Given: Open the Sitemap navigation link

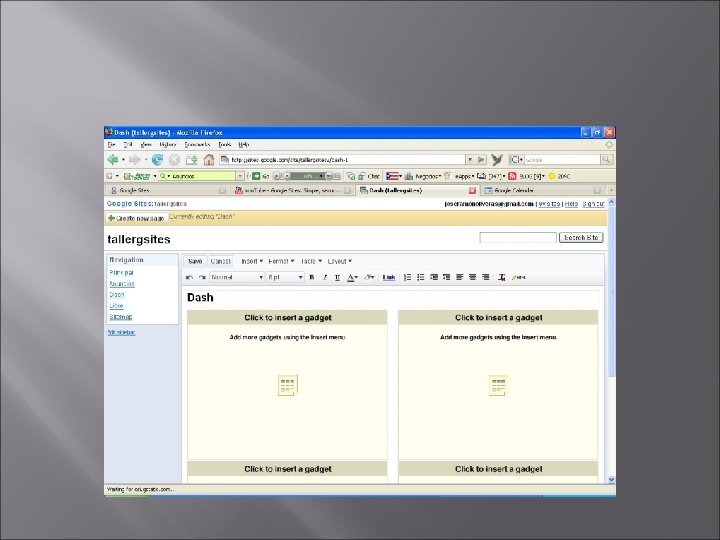Looking at the screenshot, I should [121, 317].
